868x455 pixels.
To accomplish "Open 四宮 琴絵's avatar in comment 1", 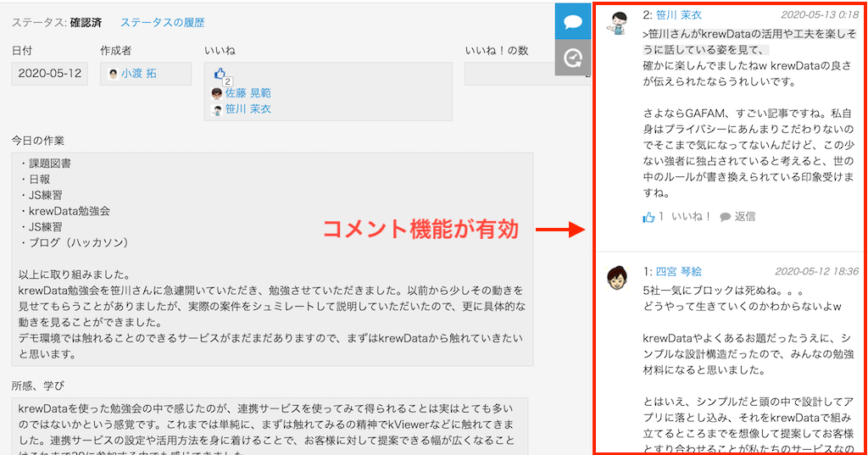I will click(x=617, y=278).
